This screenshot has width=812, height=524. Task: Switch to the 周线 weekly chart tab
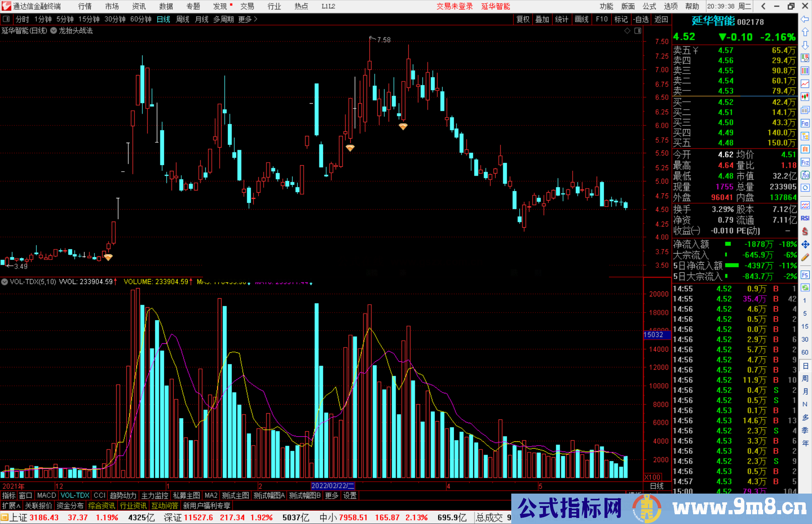[x=182, y=19]
